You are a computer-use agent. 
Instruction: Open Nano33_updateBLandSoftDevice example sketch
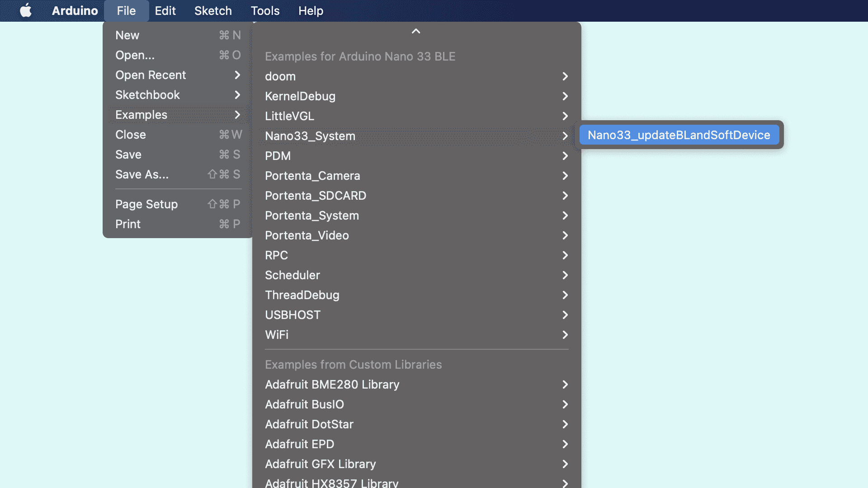[679, 135]
